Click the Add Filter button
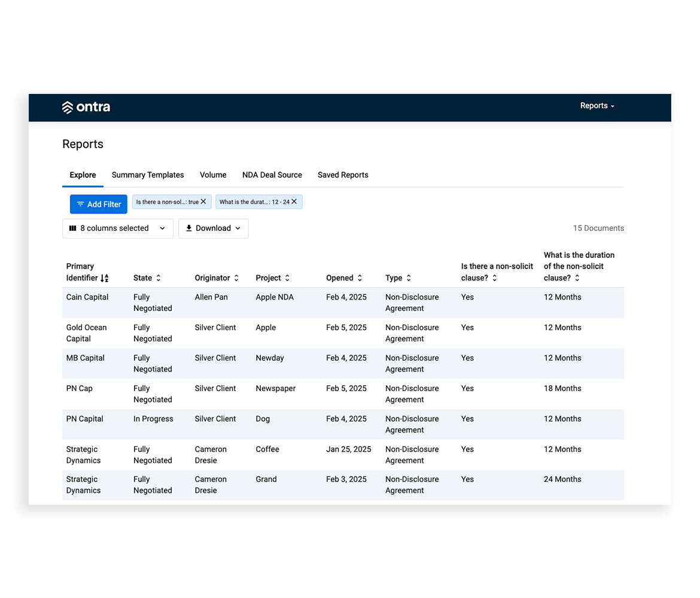 pos(98,204)
